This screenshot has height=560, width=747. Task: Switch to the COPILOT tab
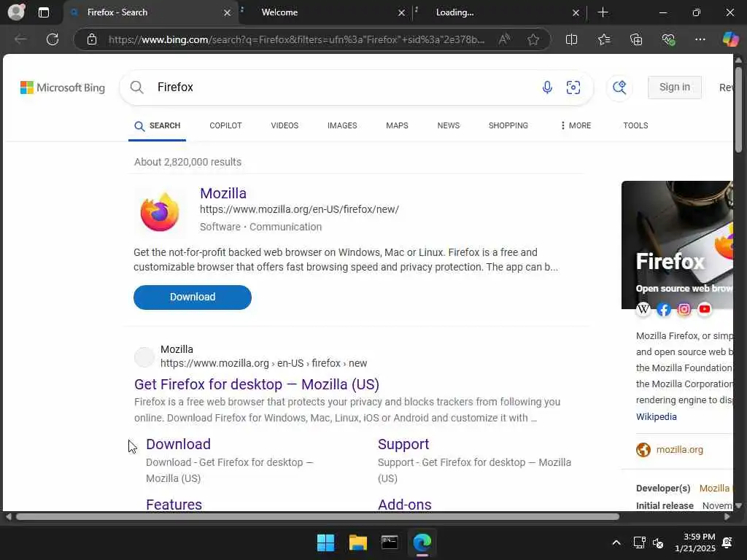[225, 125]
